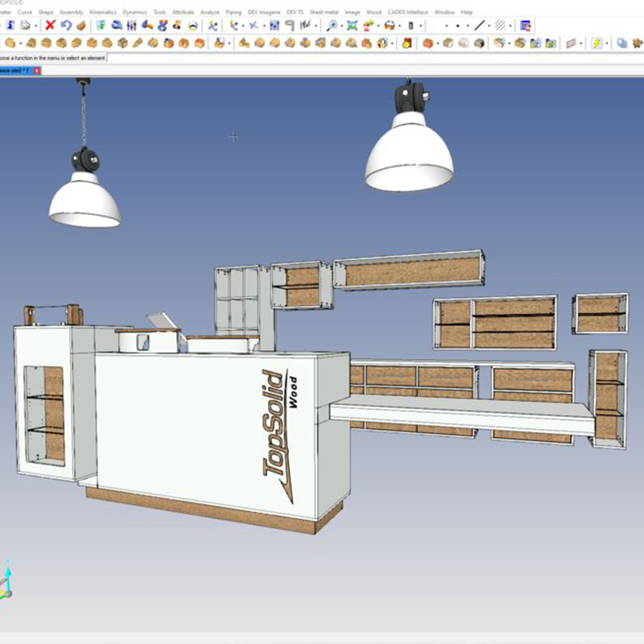The width and height of the screenshot is (644, 644).
Task: Click the yellow lightning bolt icon
Action: 597,43
